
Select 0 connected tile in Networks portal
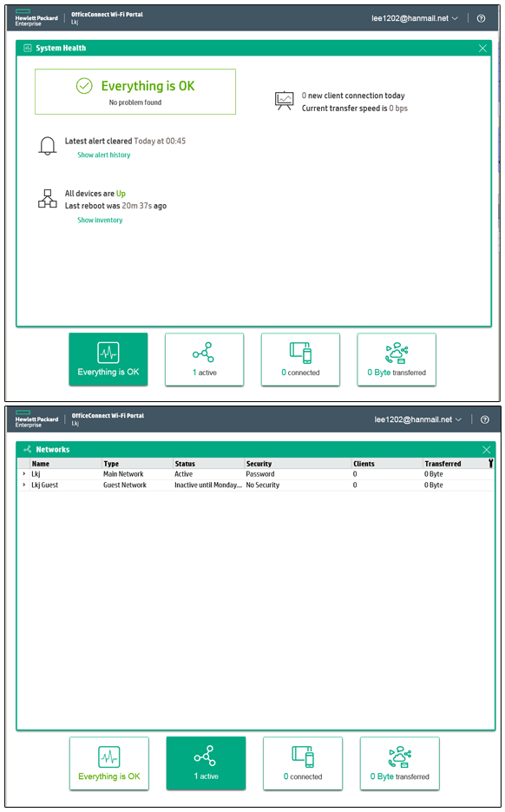click(303, 763)
